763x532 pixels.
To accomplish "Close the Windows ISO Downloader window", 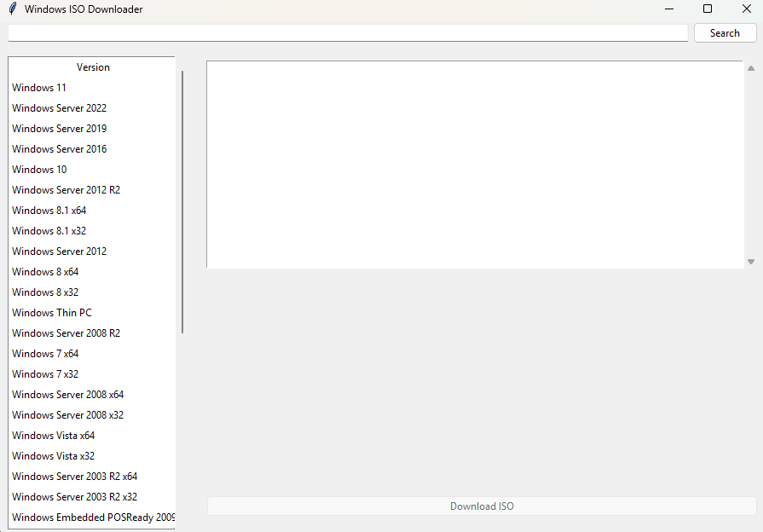I will (747, 9).
